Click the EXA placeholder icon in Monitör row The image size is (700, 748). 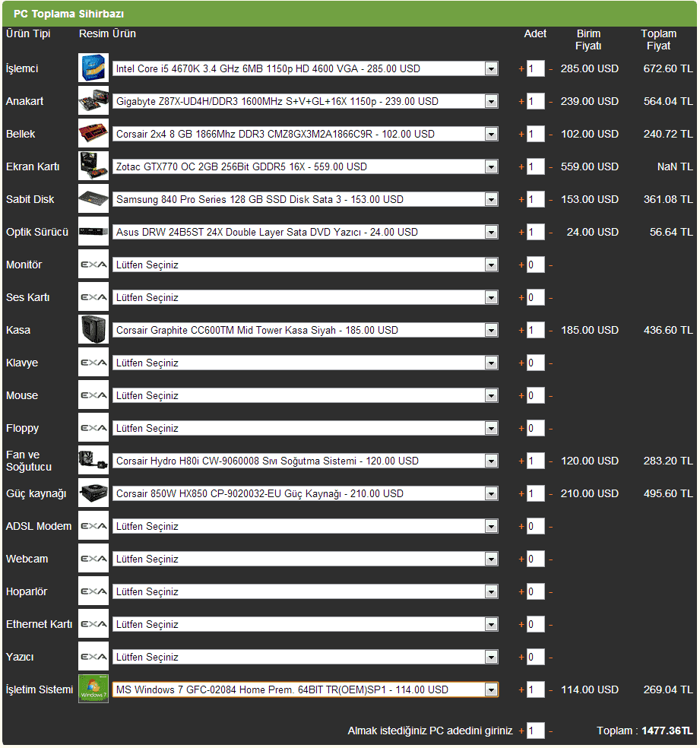point(93,265)
